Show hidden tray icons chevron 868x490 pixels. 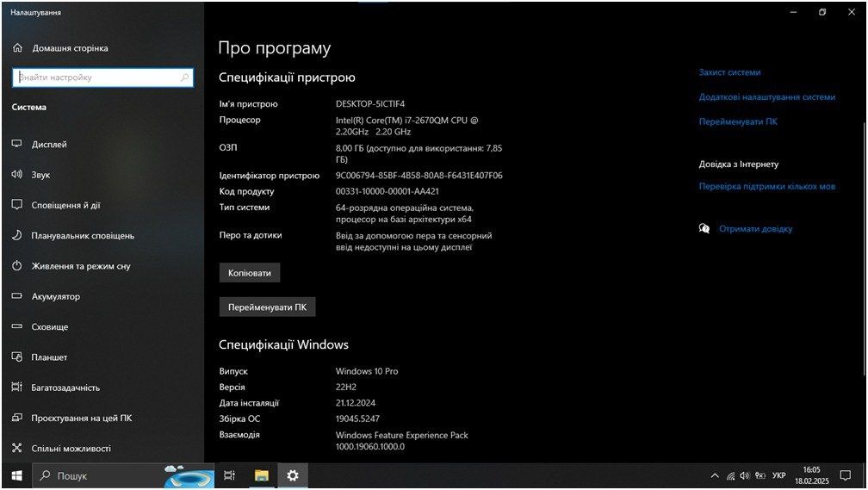click(x=715, y=476)
